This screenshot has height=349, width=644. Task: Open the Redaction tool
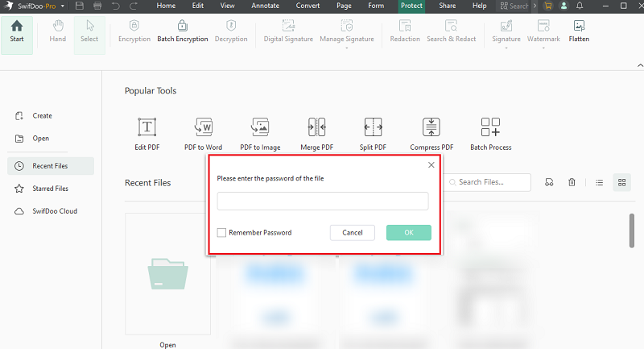click(405, 31)
